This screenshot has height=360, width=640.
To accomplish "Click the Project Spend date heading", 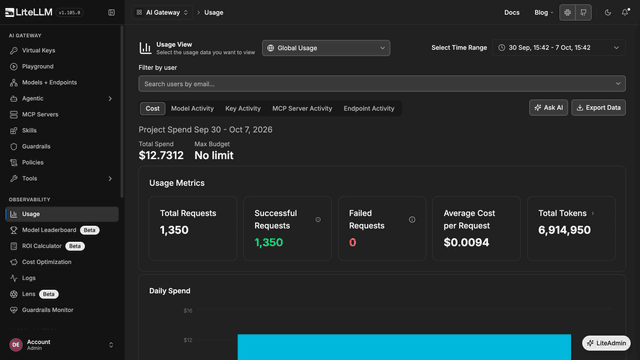I will point(205,130).
